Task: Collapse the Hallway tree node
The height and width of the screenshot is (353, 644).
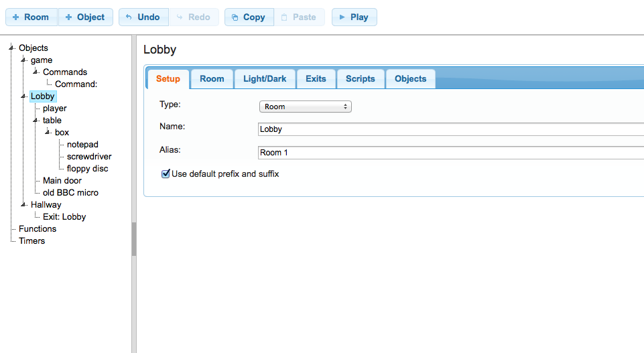Action: tap(23, 205)
